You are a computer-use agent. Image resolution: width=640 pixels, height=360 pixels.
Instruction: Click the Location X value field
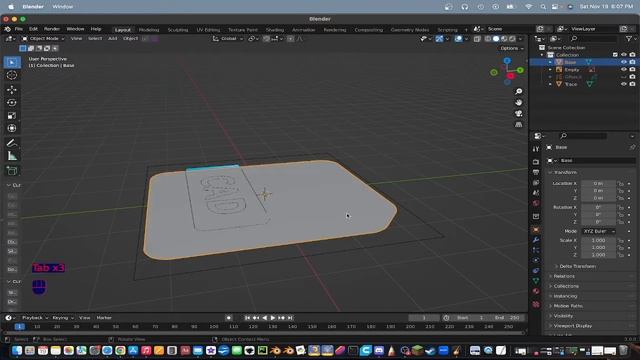pyautogui.click(x=598, y=184)
